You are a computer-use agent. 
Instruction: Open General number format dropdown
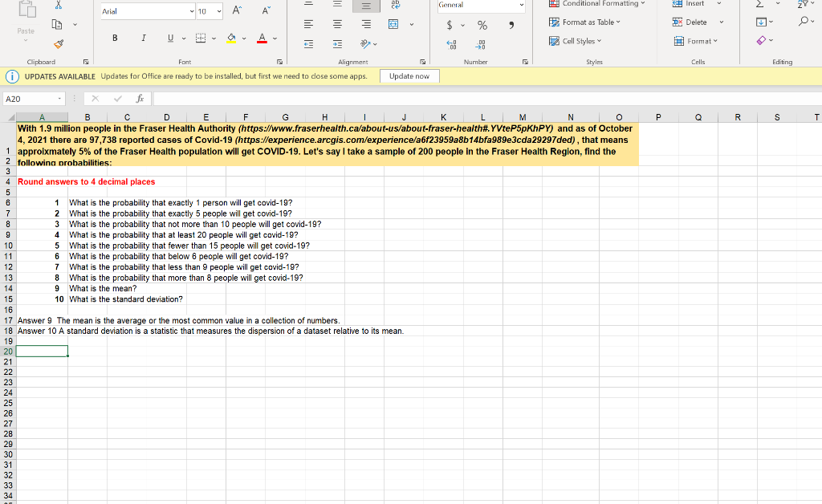pyautogui.click(x=522, y=5)
